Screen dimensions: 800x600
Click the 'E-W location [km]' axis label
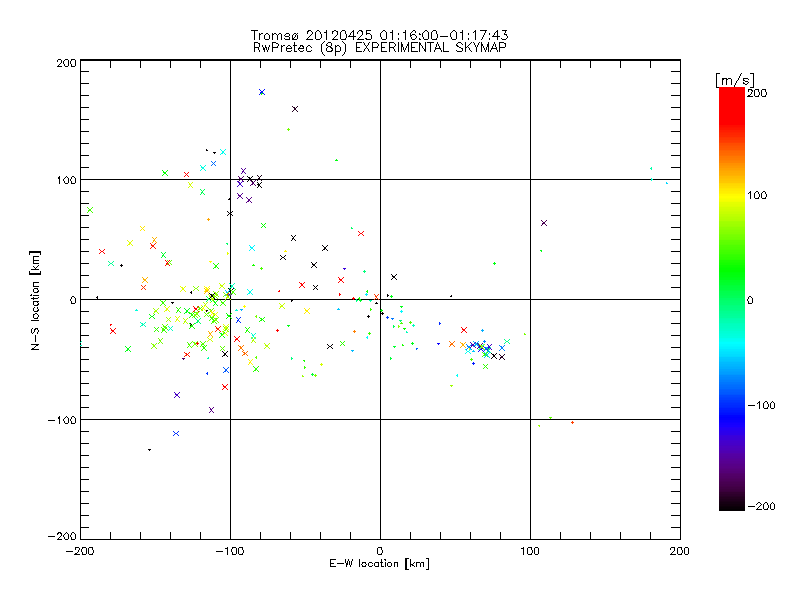[379, 564]
